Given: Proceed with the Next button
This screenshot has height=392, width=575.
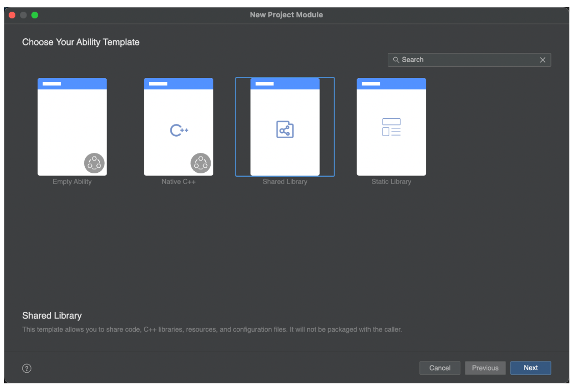Looking at the screenshot, I should (x=530, y=368).
